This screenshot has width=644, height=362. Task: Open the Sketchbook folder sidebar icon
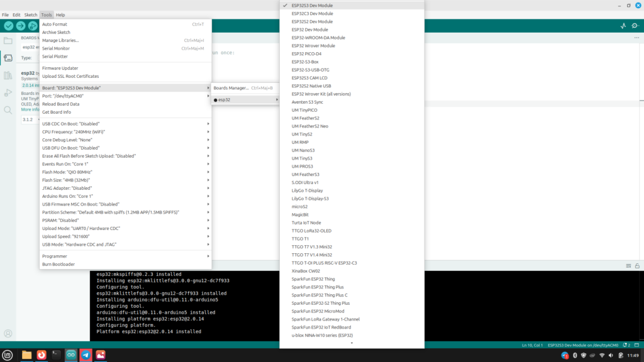[8, 41]
